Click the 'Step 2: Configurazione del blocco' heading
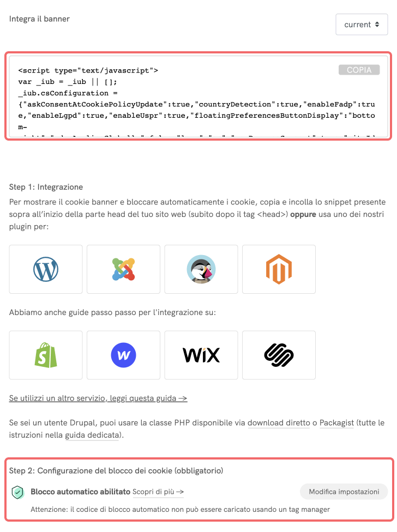This screenshot has height=532, width=397. (116, 470)
